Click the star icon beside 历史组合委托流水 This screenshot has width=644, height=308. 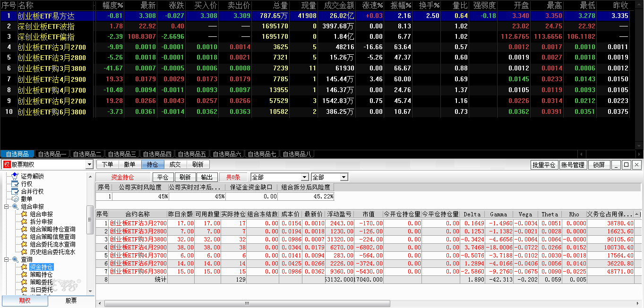(24, 252)
